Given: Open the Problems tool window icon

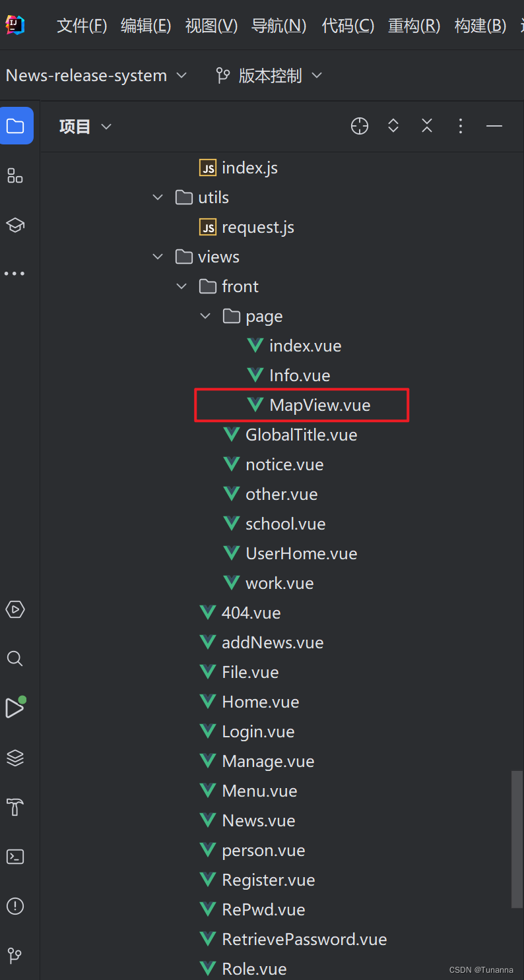Looking at the screenshot, I should [15, 906].
